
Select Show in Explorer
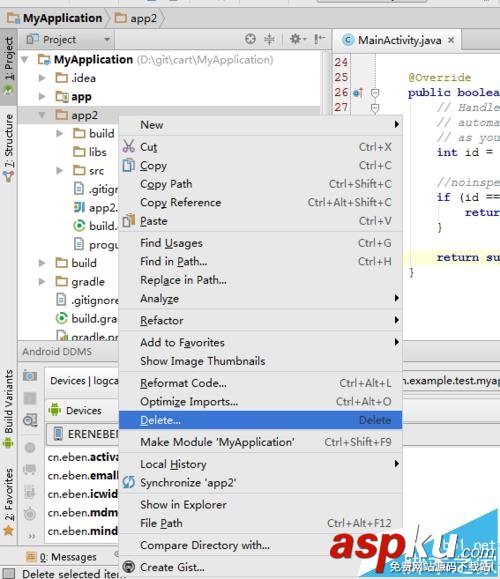(260, 504)
